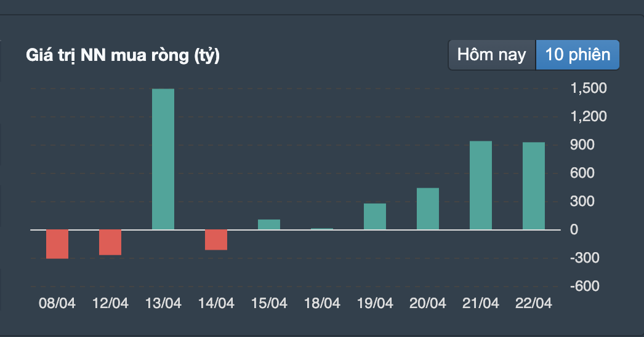Click the red bar for 08/04
The height and width of the screenshot is (337, 644).
(57, 244)
